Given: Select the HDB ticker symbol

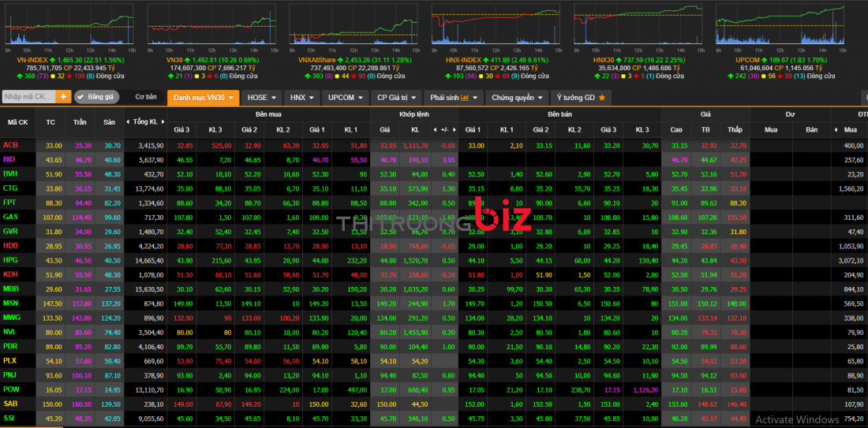Looking at the screenshot, I should pyautogui.click(x=10, y=245).
